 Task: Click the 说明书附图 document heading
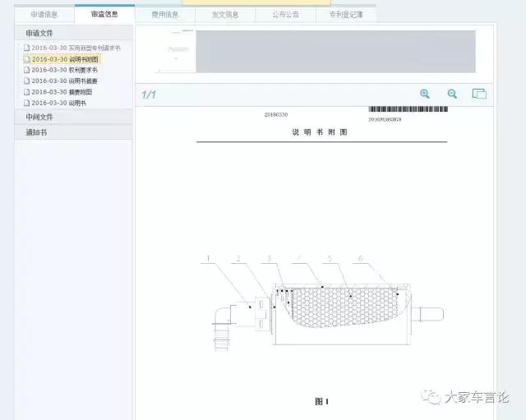pos(320,132)
